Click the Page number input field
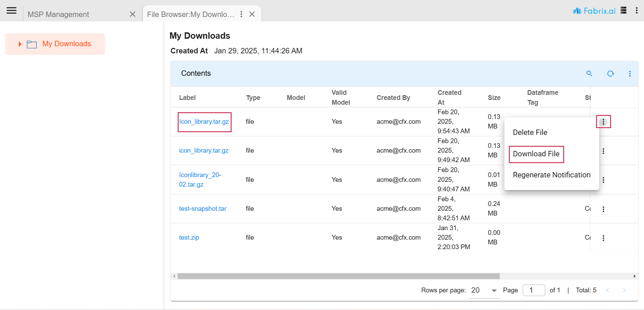The width and height of the screenshot is (644, 310). click(x=534, y=290)
